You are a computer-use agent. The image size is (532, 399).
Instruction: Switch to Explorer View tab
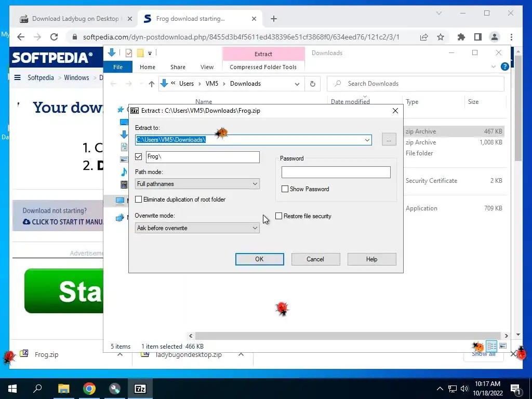tap(207, 67)
